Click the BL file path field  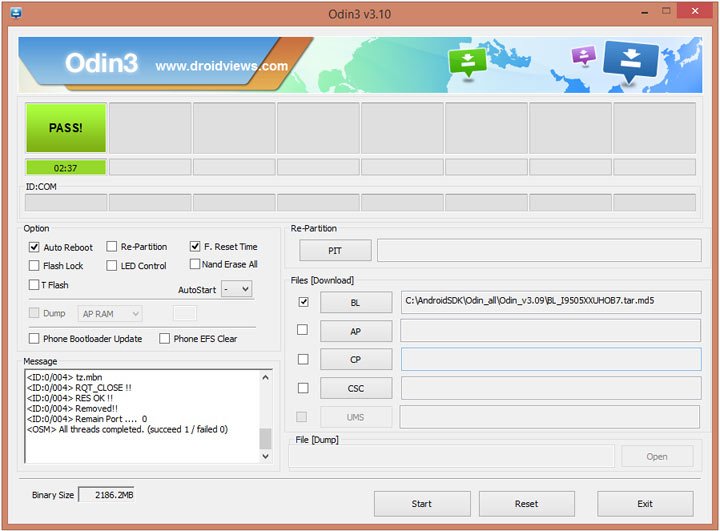click(x=551, y=302)
